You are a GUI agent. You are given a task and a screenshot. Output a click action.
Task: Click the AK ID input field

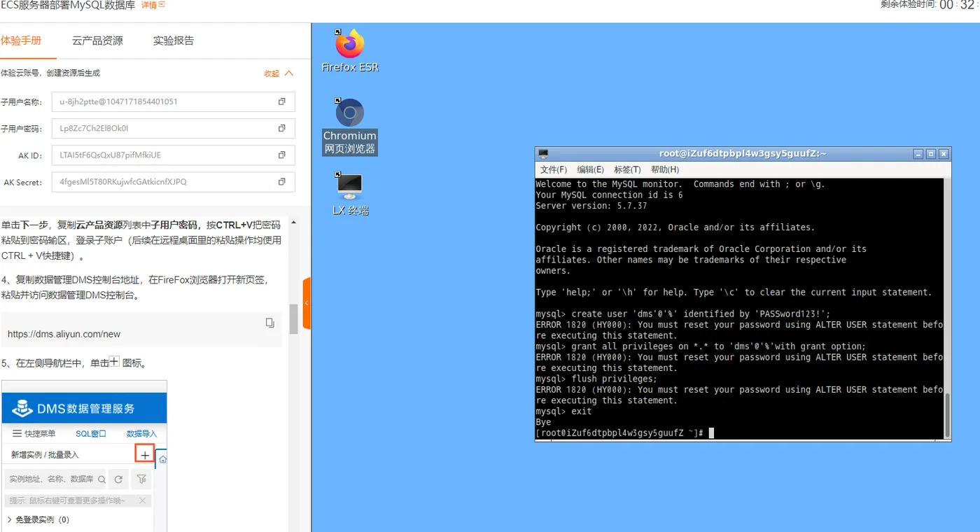click(173, 155)
